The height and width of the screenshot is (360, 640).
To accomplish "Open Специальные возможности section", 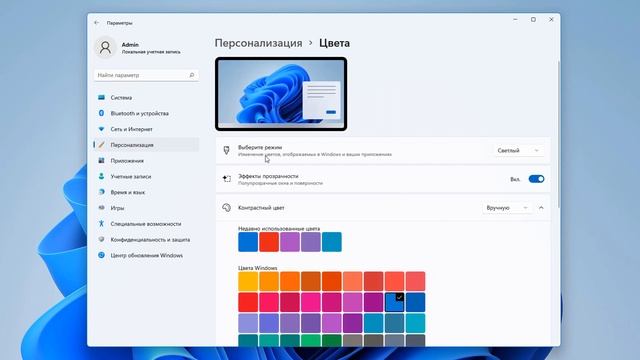I will [147, 224].
